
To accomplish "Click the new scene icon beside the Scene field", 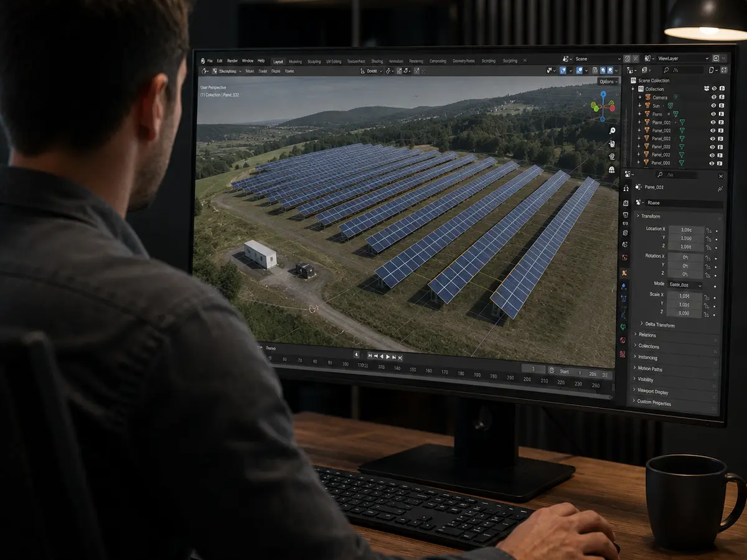I will (627, 58).
